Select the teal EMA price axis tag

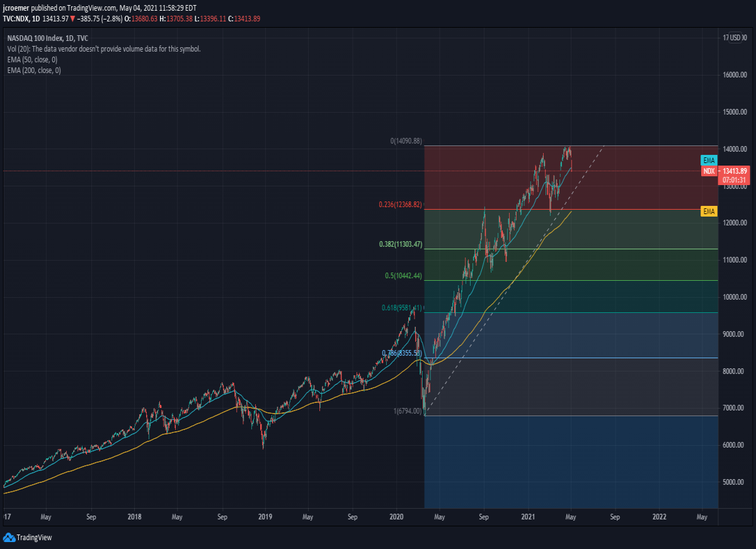click(709, 161)
